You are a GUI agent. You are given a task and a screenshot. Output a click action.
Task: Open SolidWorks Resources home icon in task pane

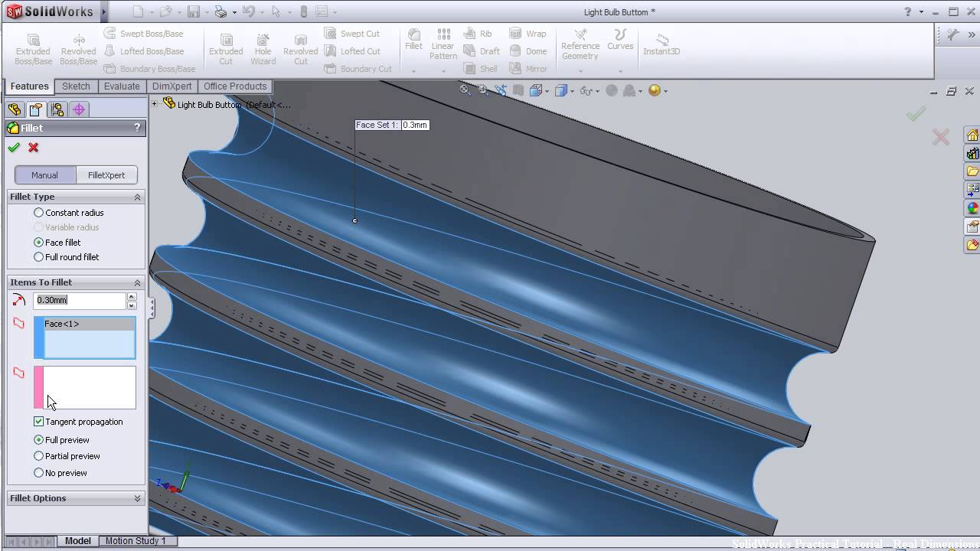pos(972,135)
